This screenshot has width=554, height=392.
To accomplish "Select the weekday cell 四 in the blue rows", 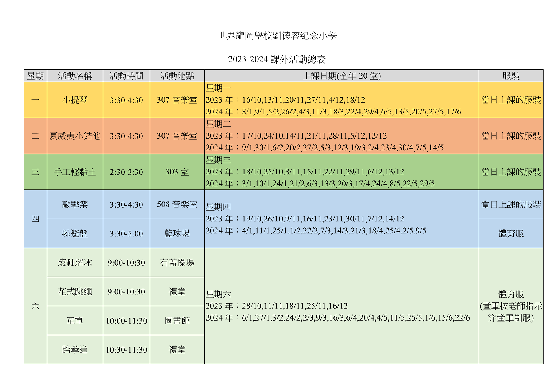I will (x=36, y=219).
